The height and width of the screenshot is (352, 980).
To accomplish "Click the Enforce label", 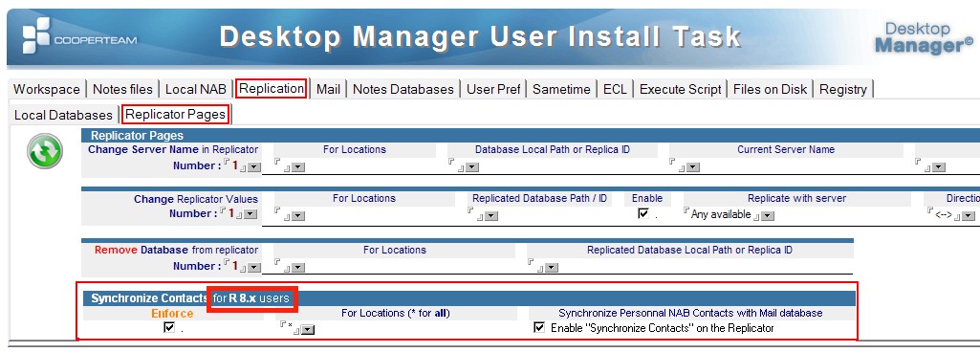I will point(172,313).
